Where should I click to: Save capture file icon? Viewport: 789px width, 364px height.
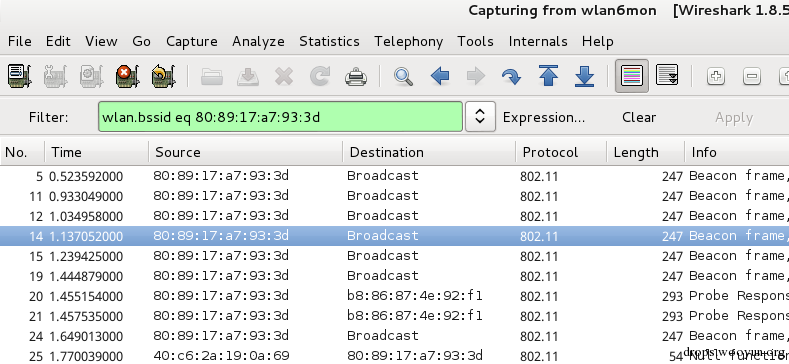[248, 77]
